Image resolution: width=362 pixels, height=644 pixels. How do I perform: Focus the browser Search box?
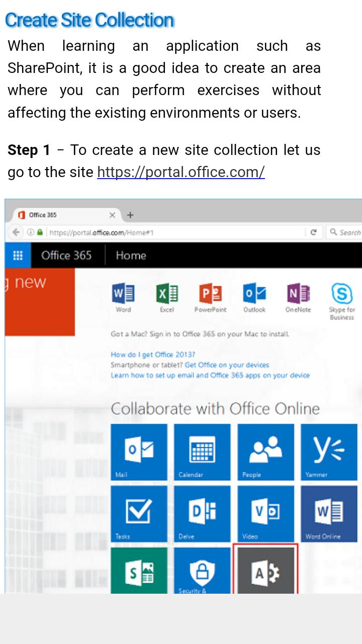click(344, 232)
